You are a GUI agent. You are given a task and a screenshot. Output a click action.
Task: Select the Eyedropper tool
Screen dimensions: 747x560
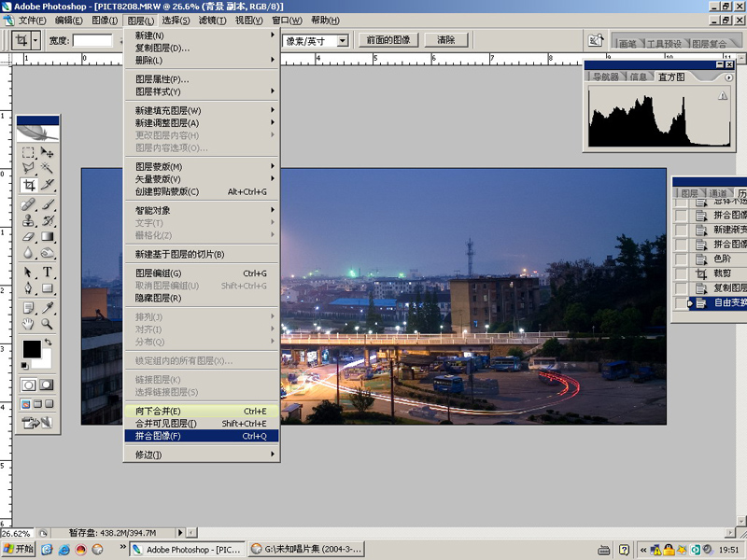click(47, 307)
